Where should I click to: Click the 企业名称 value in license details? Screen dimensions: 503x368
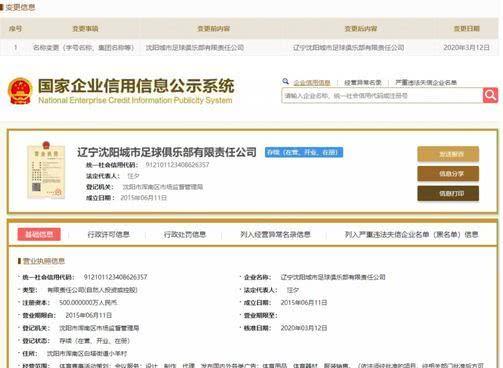point(333,277)
